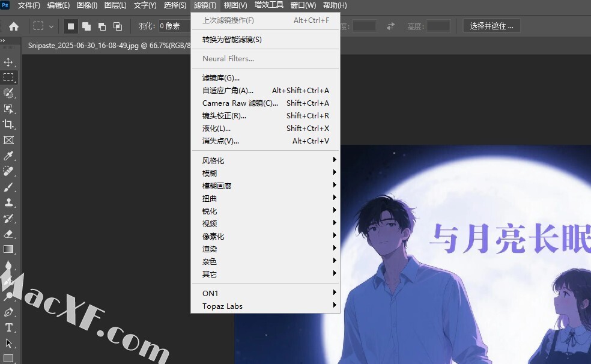Choose 转换为智能滤镜 from the menu

(x=265, y=40)
